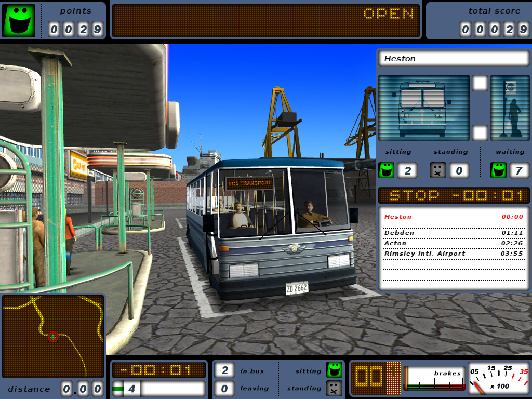The image size is (532, 399).
Task: Select the Acton stop in the timetable
Action: (x=454, y=243)
